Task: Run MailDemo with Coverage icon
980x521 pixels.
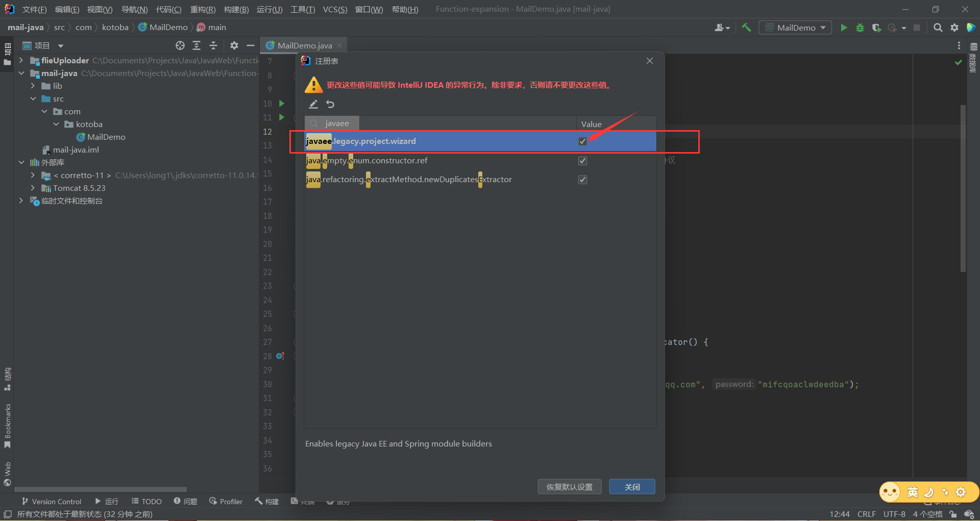Action: click(876, 28)
